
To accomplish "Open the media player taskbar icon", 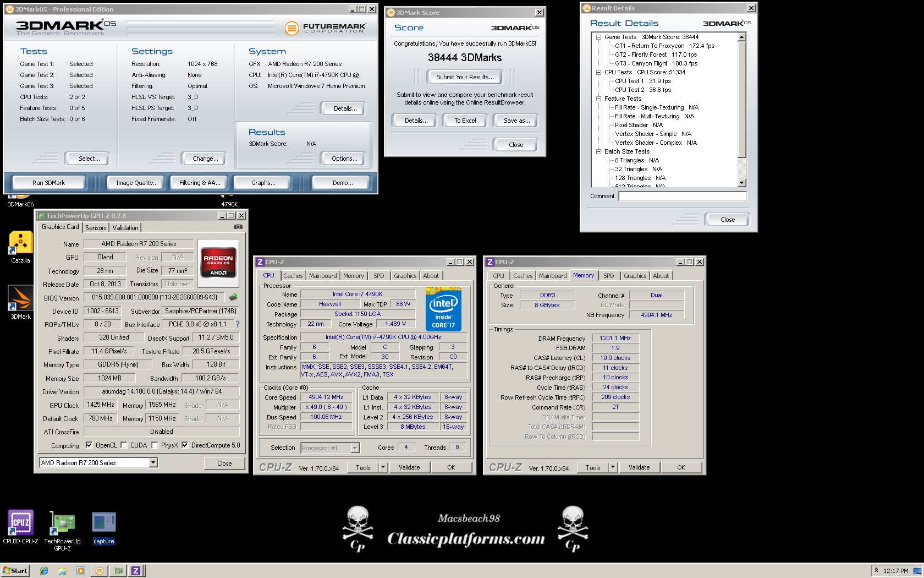I will 81,571.
